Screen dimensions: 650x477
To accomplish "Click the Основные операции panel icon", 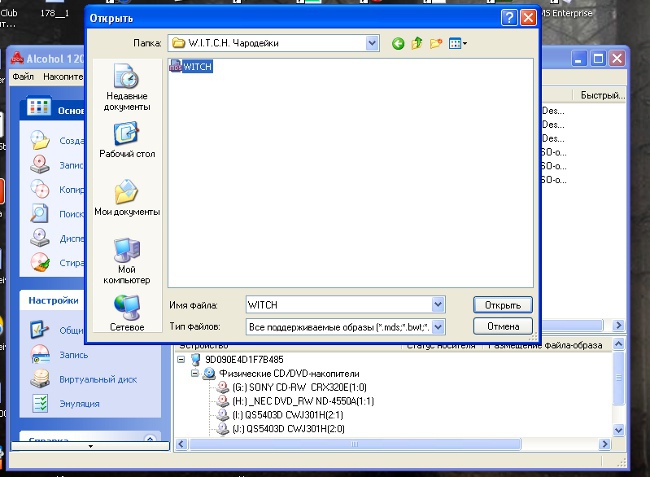I will pos(39,107).
